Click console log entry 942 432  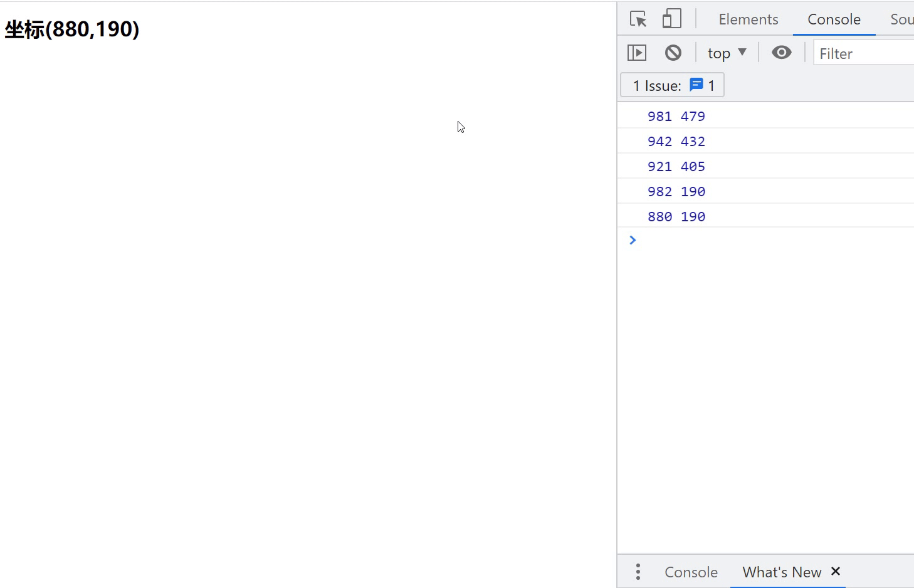coord(676,141)
